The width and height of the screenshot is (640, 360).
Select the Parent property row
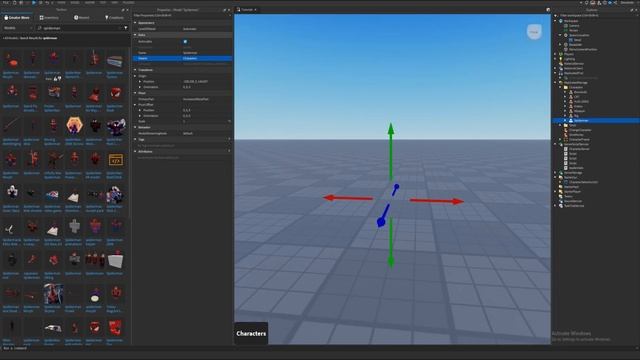click(x=182, y=58)
